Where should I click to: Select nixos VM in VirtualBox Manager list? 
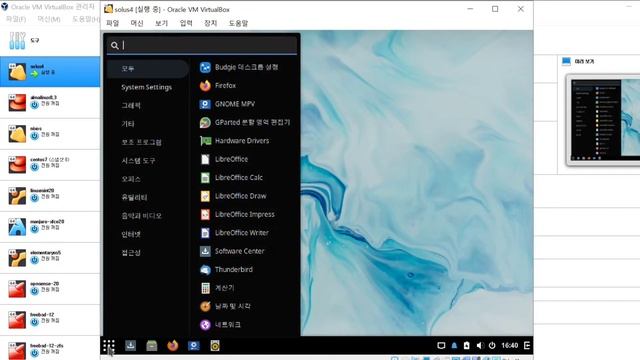(50, 134)
